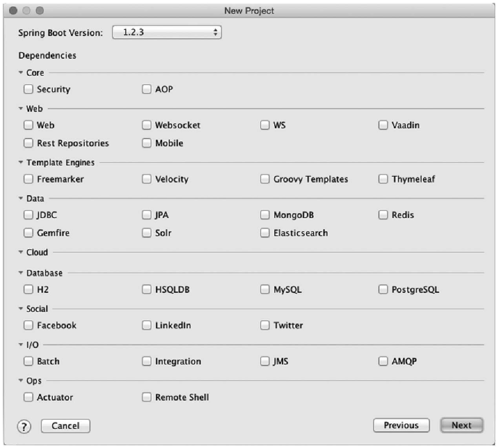The image size is (498, 448).
Task: Enable the Velocity template engine
Action: point(147,179)
